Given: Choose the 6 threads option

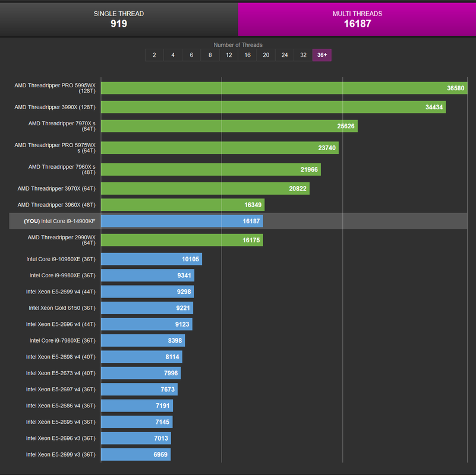Looking at the screenshot, I should (x=191, y=55).
